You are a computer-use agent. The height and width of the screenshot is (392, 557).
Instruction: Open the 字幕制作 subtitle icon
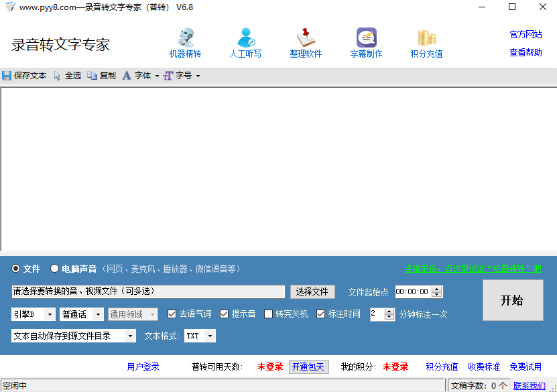pos(366,38)
